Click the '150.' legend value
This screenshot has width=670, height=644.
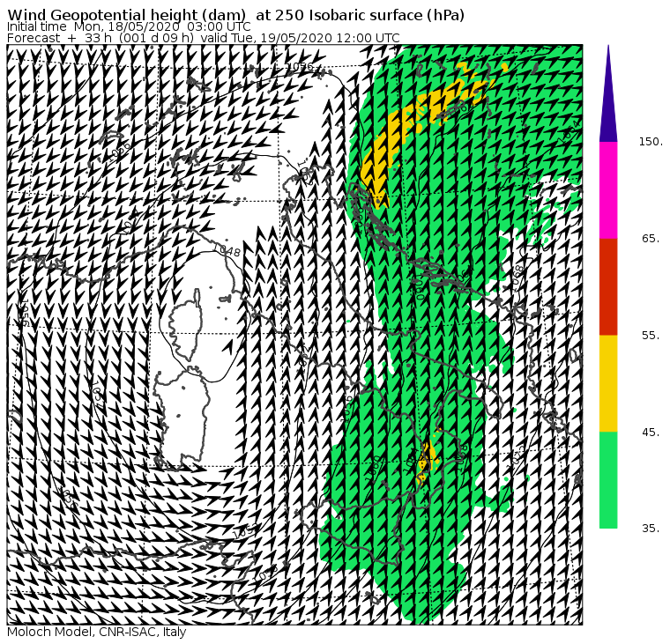point(651,142)
